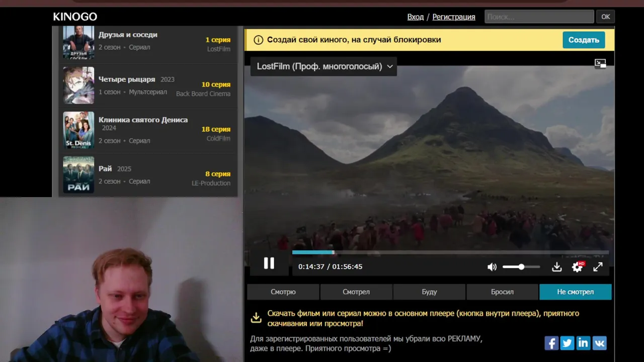The image size is (644, 362).
Task: Open the Регистрация link
Action: [454, 17]
